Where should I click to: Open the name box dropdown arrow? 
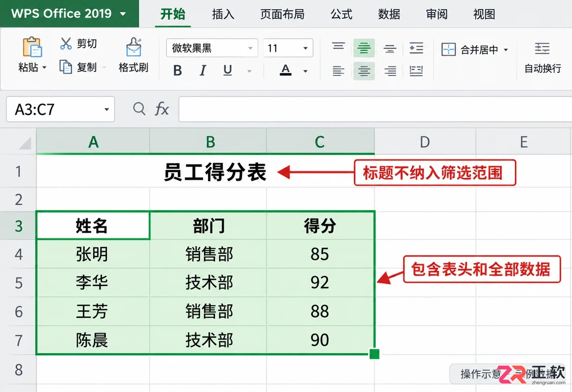[x=106, y=109]
